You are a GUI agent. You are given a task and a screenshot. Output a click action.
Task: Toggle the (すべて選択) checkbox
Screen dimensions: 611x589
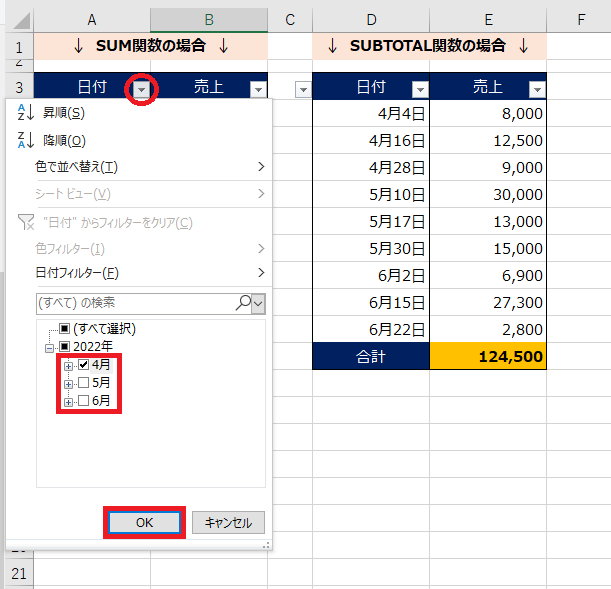(65, 329)
